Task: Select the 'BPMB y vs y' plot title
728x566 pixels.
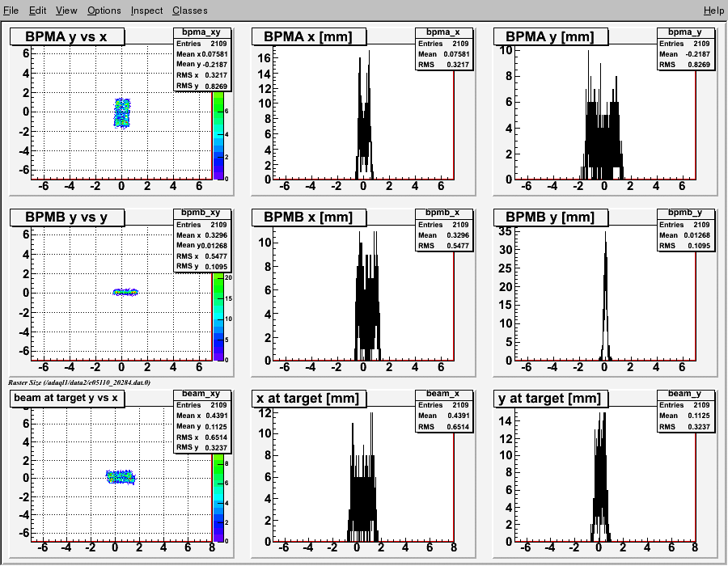Action: [x=67, y=218]
